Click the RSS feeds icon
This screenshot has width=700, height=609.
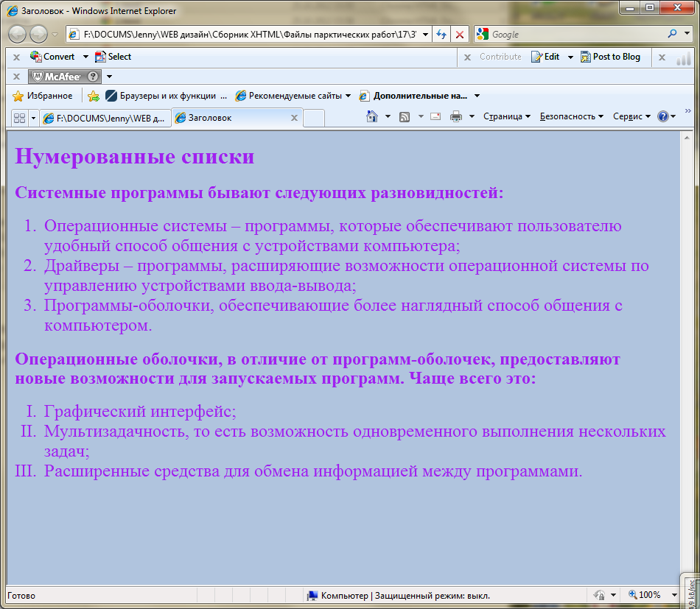[405, 116]
